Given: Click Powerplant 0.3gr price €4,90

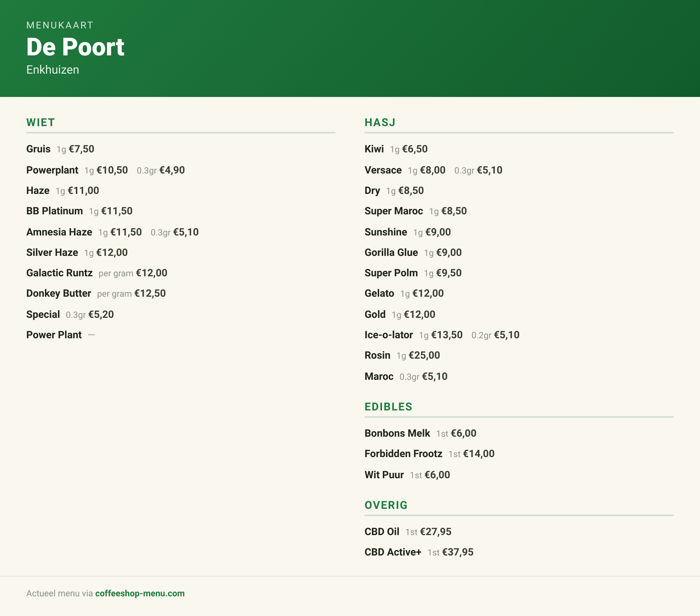Looking at the screenshot, I should coord(172,170).
